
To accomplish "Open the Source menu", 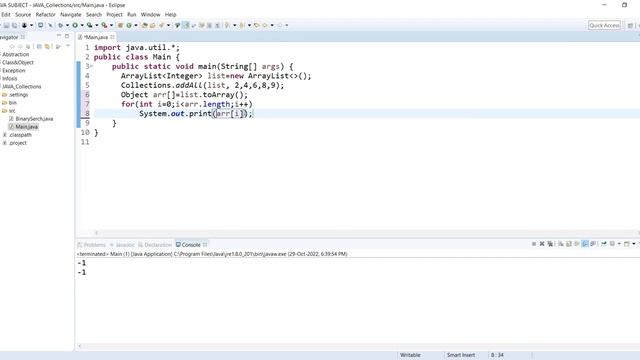I will click(23, 15).
